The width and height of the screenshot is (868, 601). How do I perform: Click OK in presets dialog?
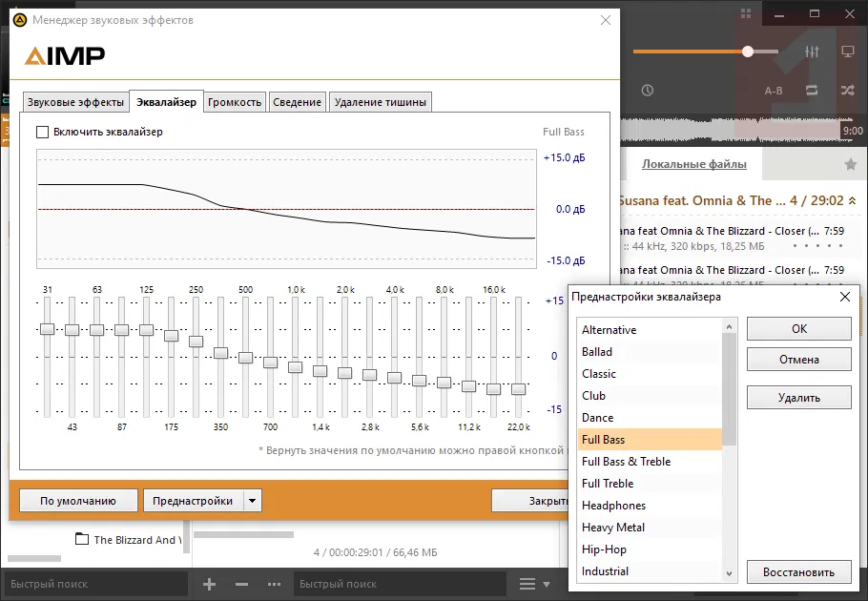(x=798, y=329)
